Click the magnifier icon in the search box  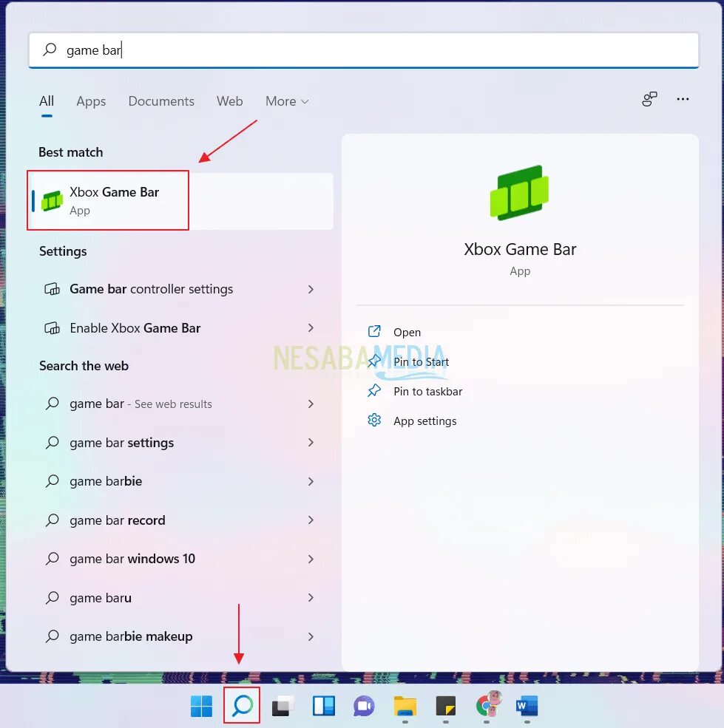tap(50, 50)
